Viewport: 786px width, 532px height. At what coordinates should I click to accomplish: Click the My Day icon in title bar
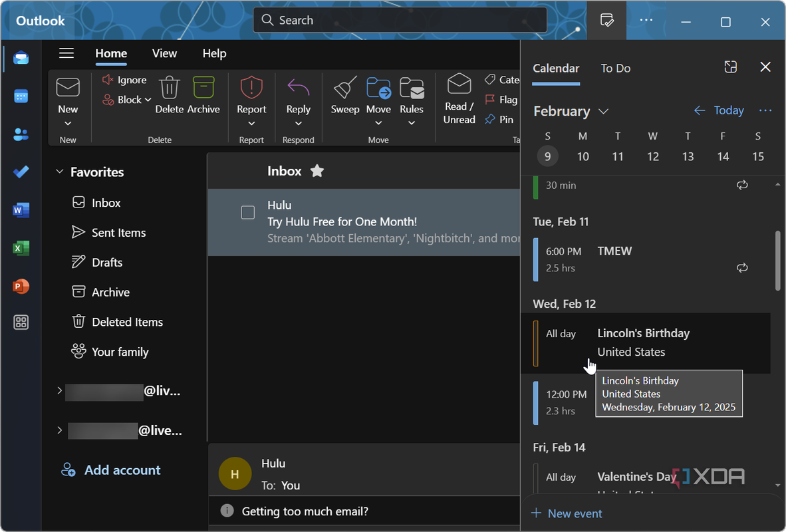606,21
